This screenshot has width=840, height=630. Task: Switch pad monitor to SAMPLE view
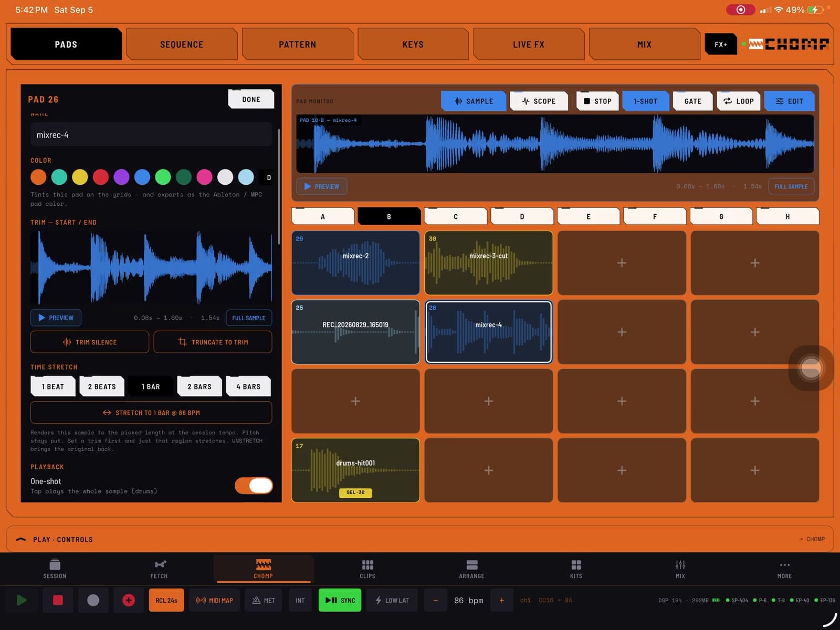(474, 101)
